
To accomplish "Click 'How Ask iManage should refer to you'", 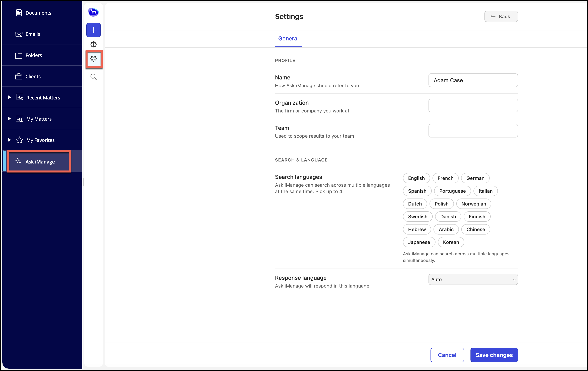I will [x=317, y=86].
